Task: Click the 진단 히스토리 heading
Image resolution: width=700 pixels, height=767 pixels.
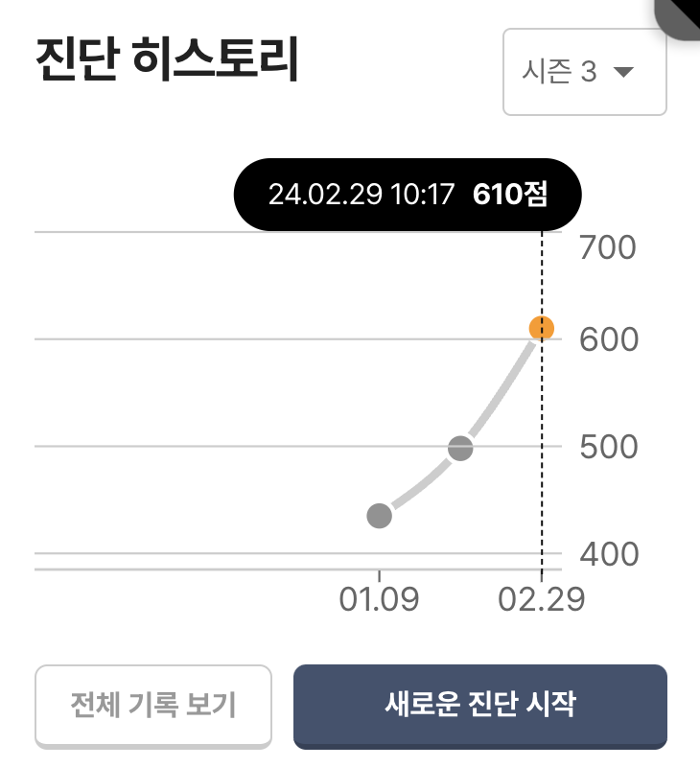Action: pyautogui.click(x=167, y=58)
